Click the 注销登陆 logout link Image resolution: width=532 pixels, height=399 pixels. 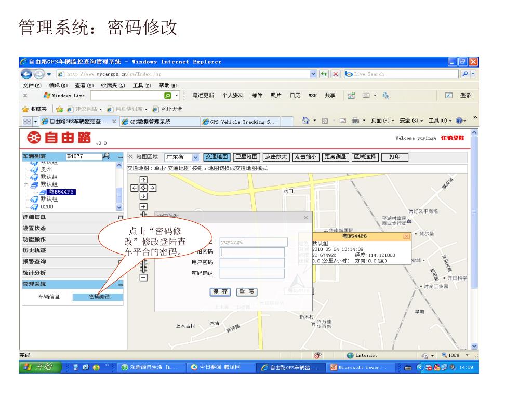pos(452,137)
